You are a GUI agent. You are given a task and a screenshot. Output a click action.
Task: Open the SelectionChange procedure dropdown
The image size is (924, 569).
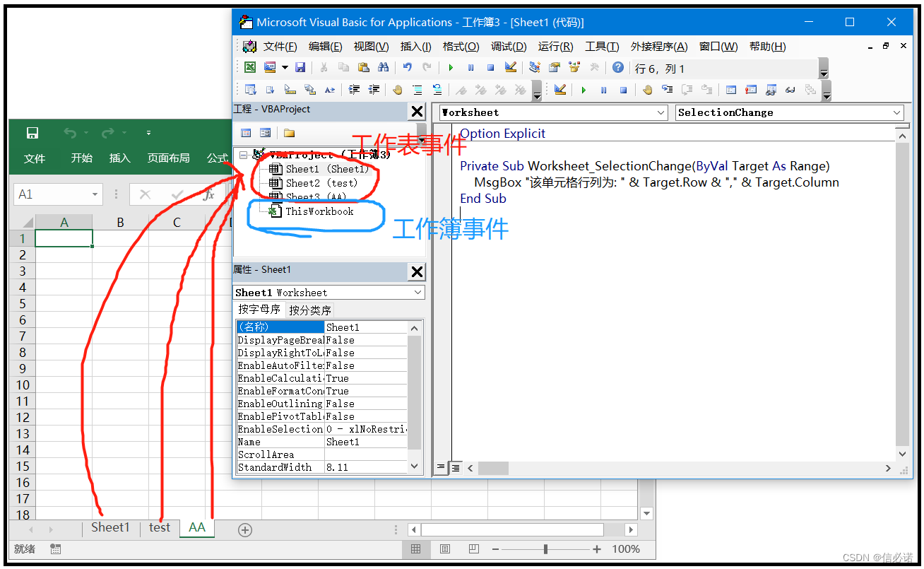(x=897, y=112)
